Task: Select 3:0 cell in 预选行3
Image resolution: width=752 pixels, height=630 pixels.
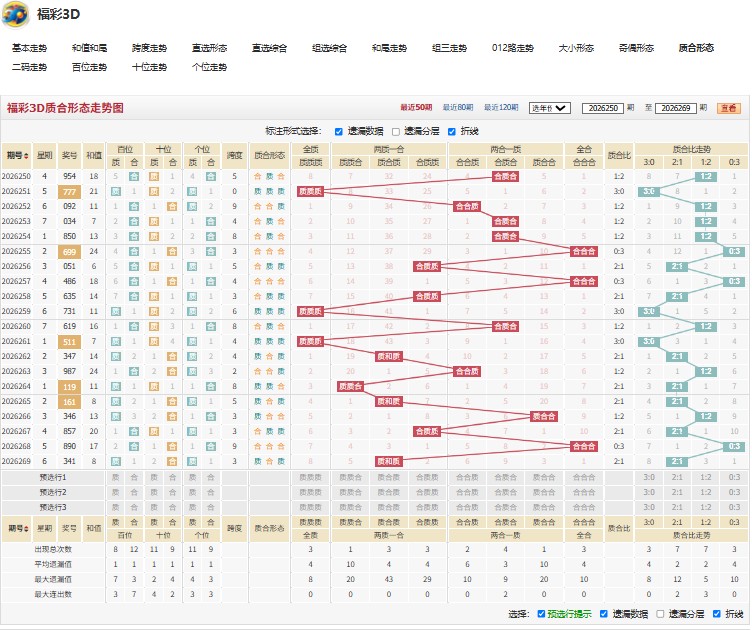Action: pyautogui.click(x=649, y=507)
